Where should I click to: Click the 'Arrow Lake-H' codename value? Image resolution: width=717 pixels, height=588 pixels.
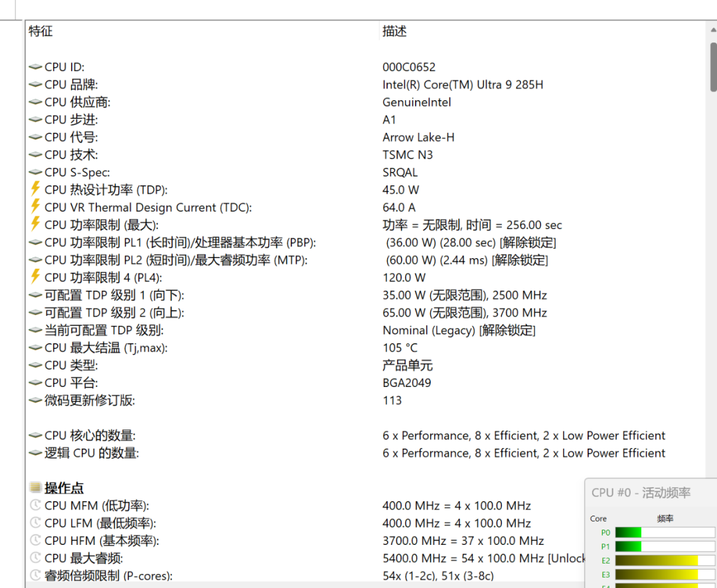pos(418,137)
